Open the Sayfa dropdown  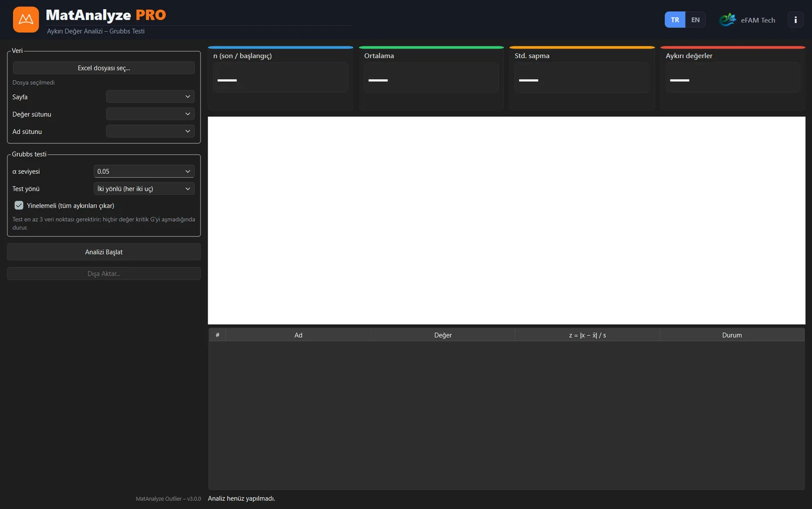click(x=150, y=96)
